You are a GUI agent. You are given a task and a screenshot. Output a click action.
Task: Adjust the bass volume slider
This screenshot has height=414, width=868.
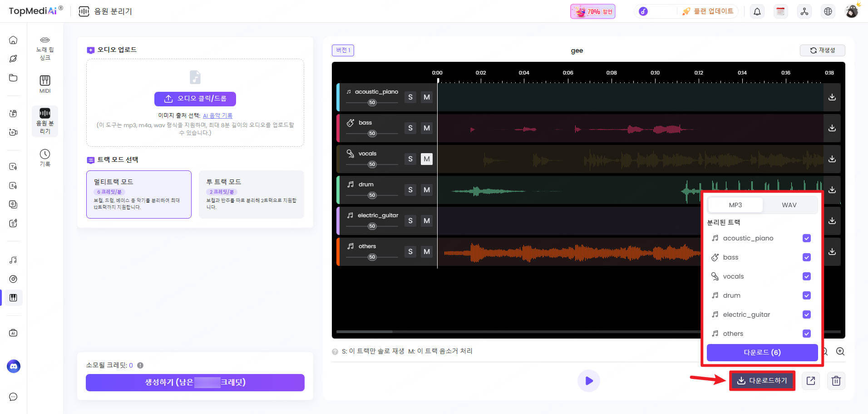tap(372, 134)
